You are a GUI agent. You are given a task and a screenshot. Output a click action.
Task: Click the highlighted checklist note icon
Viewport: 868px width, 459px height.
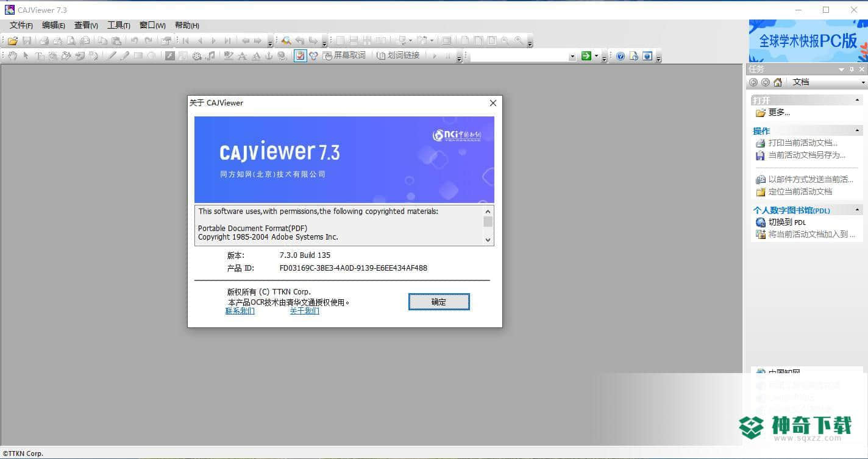pyautogui.click(x=300, y=55)
